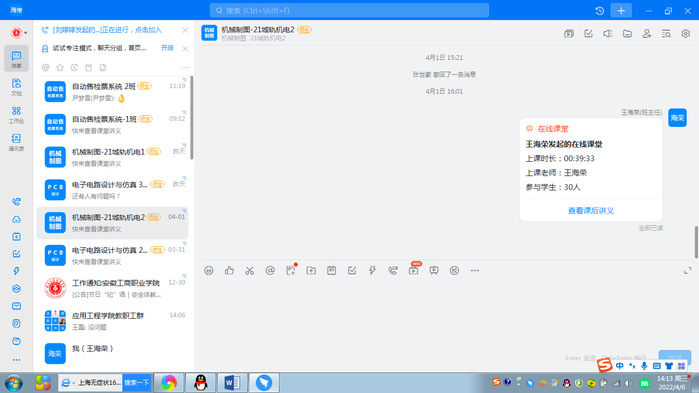The image size is (699, 393).
Task: Open chat 自动售检票系统 2班
Action: (x=112, y=91)
